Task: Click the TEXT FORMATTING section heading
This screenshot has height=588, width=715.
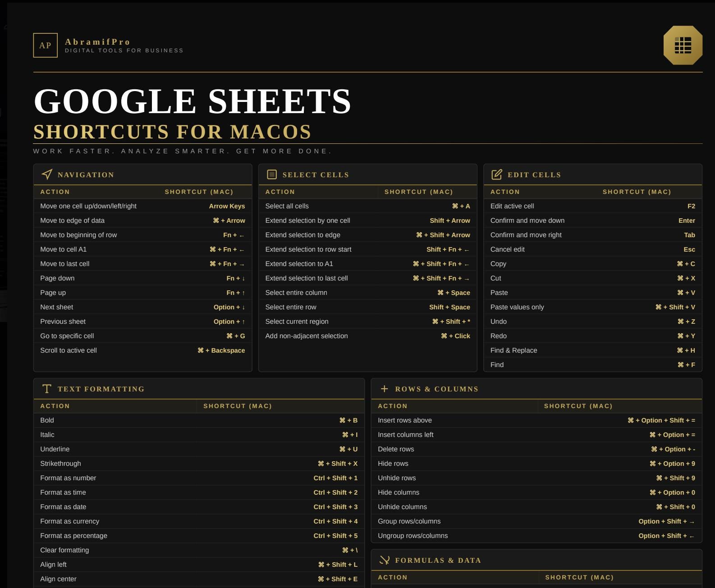Action: [x=101, y=389]
